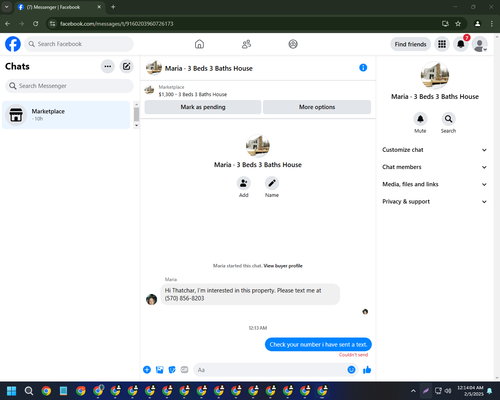Open the tab search dropdown arrow
Image resolution: width=500 pixels, height=400 pixels.
pos(6,7)
